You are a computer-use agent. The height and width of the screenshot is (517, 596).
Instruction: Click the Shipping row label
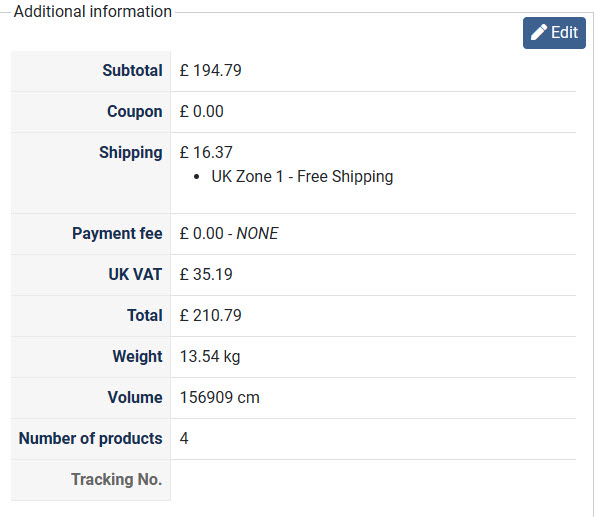131,153
